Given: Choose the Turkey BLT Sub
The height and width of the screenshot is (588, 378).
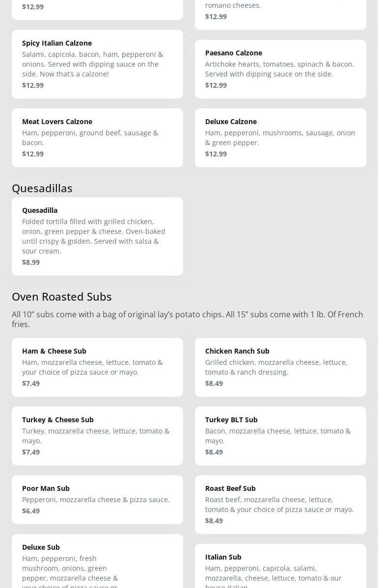Looking at the screenshot, I should [x=280, y=435].
